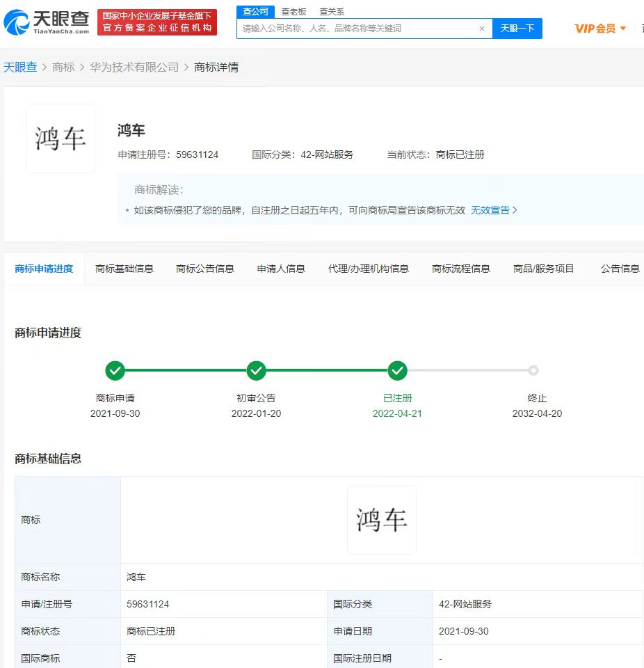The height and width of the screenshot is (668, 644).
Task: Switch to 查老板 search tab
Action: point(293,11)
